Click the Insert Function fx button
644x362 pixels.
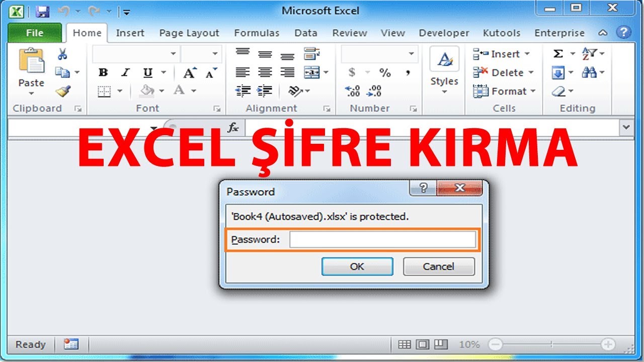pos(233,128)
